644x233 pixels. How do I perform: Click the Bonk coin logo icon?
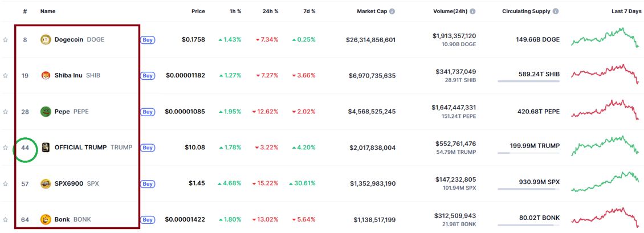pos(46,219)
